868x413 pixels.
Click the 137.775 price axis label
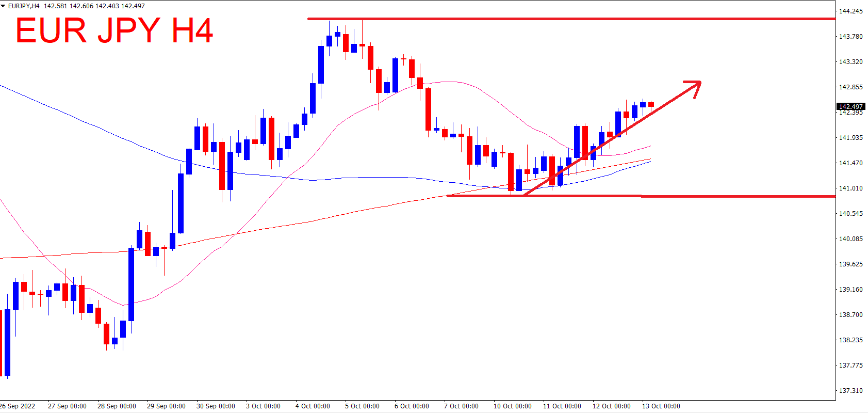(x=851, y=365)
